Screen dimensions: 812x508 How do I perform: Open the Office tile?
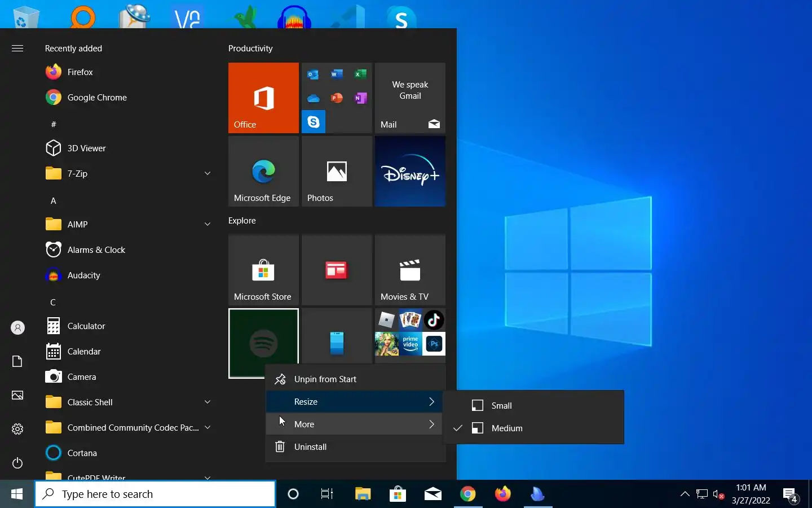point(263,98)
